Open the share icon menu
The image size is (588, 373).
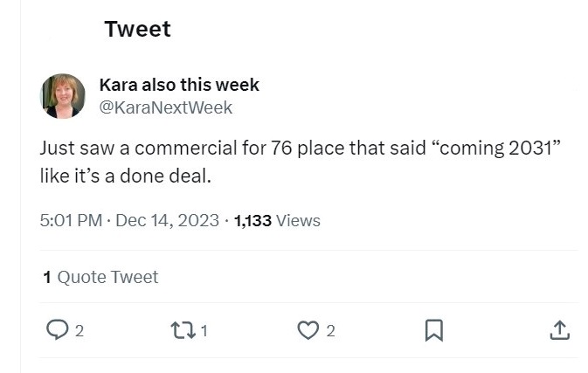pyautogui.click(x=559, y=330)
